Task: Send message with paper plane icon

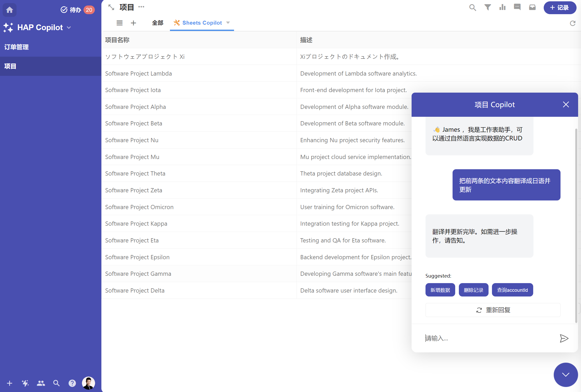Action: pos(564,338)
